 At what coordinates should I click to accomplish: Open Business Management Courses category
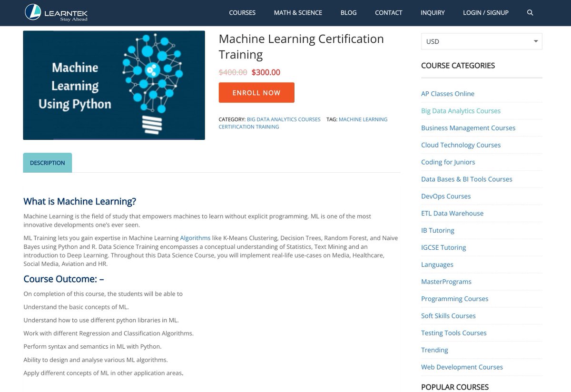tap(468, 128)
